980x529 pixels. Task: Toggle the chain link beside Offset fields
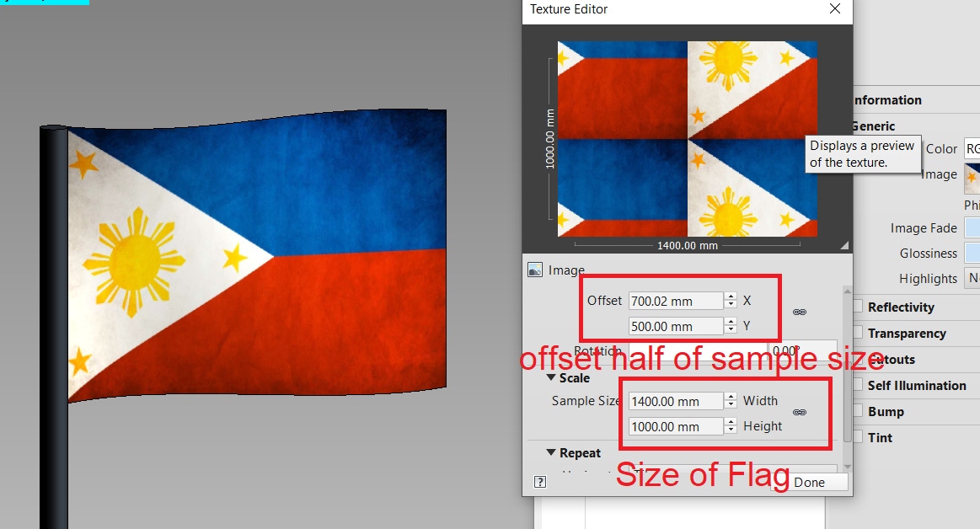[x=799, y=313]
